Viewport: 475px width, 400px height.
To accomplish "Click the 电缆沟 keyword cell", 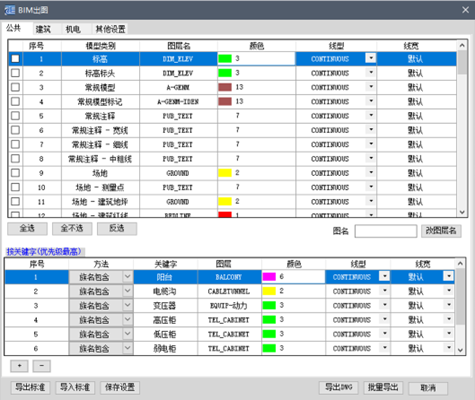I will (165, 291).
